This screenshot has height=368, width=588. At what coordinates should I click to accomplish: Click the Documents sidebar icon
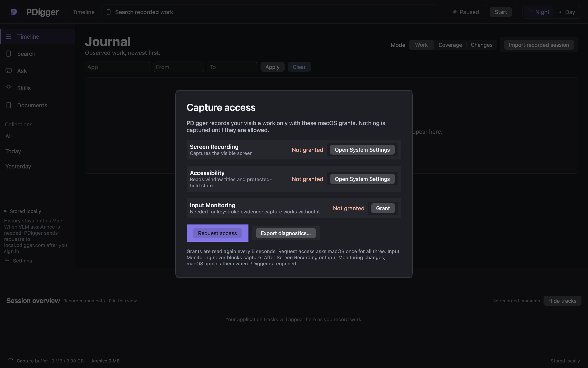click(x=9, y=105)
